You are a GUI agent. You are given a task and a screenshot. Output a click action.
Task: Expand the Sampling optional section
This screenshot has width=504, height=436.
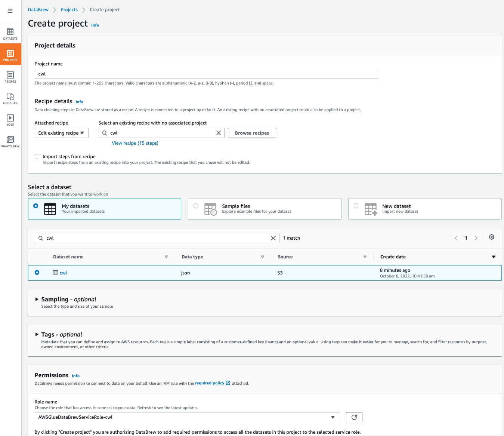(x=37, y=299)
